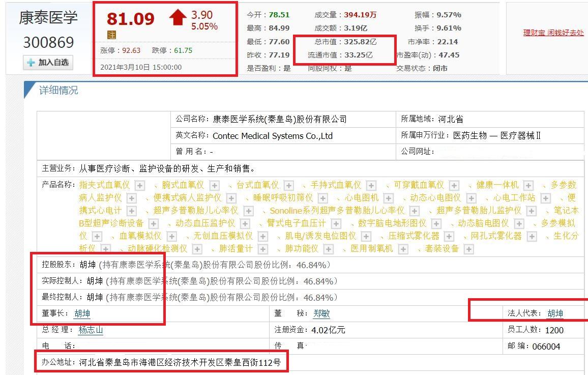Expand plus box after 动脉硬化检测仪
Viewport: 588px width, 375px height.
tap(197, 249)
